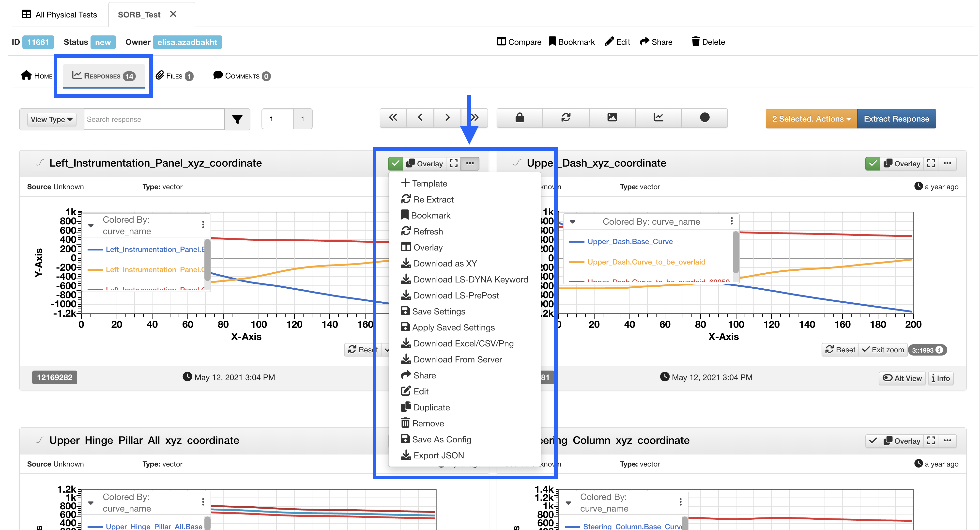The width and height of the screenshot is (980, 530).
Task: Open the 2 Selected Actions dropdown
Action: (812, 119)
